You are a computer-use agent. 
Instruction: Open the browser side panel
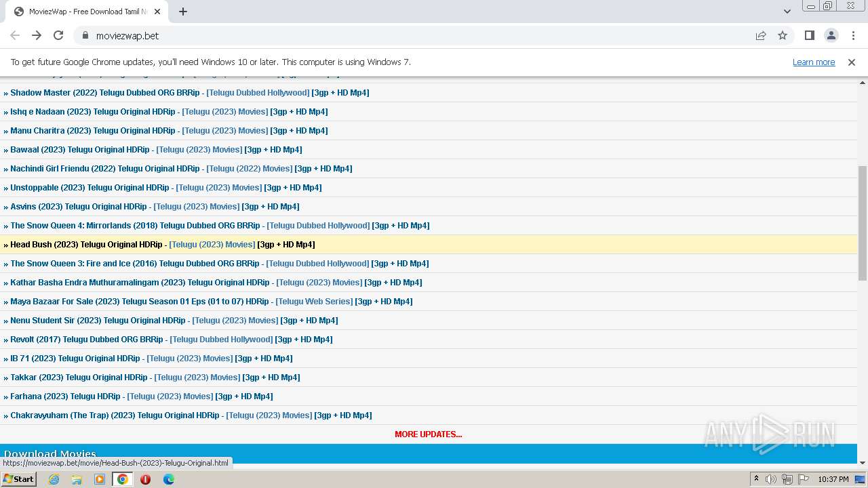tap(809, 35)
